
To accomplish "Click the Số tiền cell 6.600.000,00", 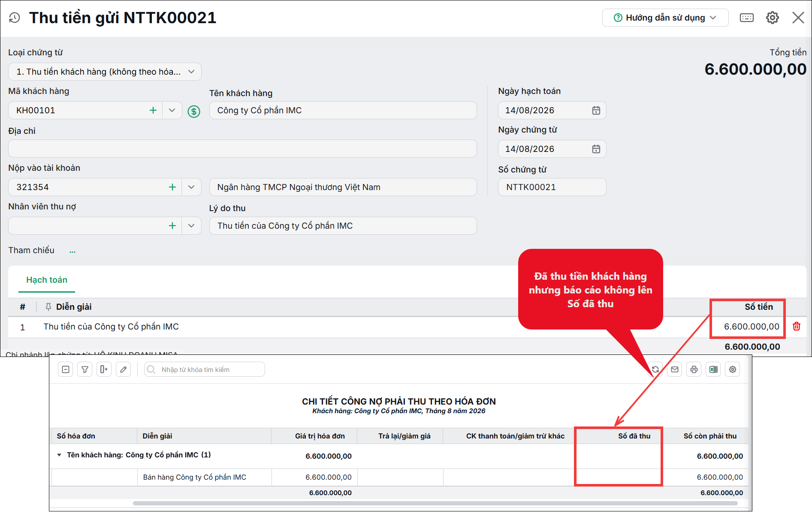I will click(x=752, y=327).
